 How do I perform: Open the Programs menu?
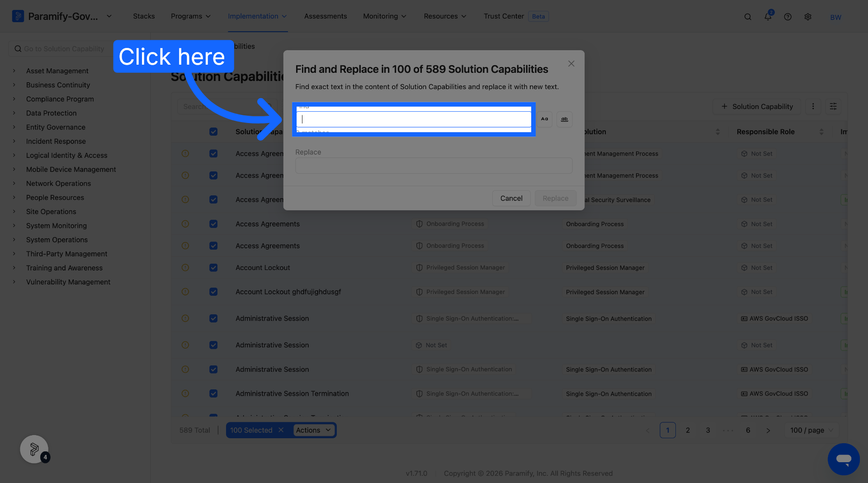click(x=191, y=16)
